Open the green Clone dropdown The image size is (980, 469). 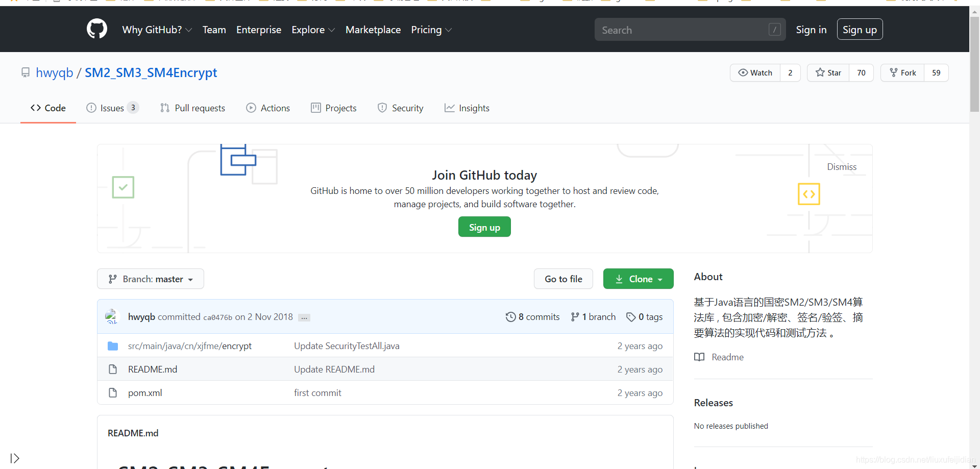pyautogui.click(x=639, y=279)
